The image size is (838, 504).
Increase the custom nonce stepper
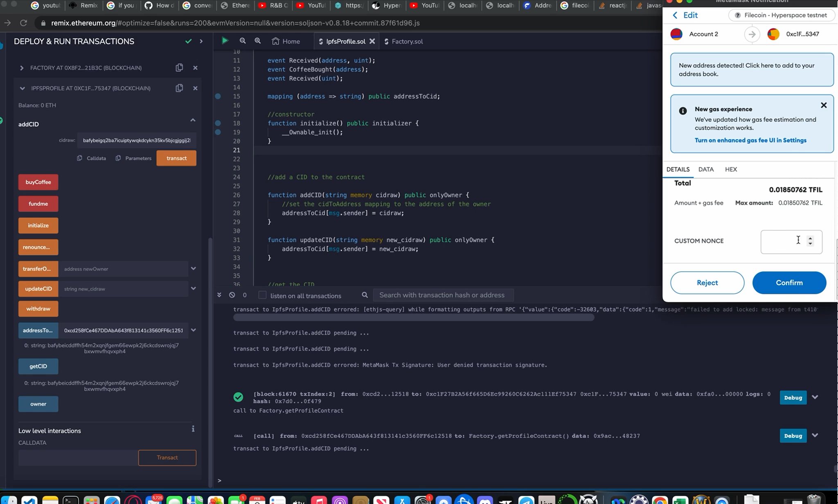tap(810, 238)
